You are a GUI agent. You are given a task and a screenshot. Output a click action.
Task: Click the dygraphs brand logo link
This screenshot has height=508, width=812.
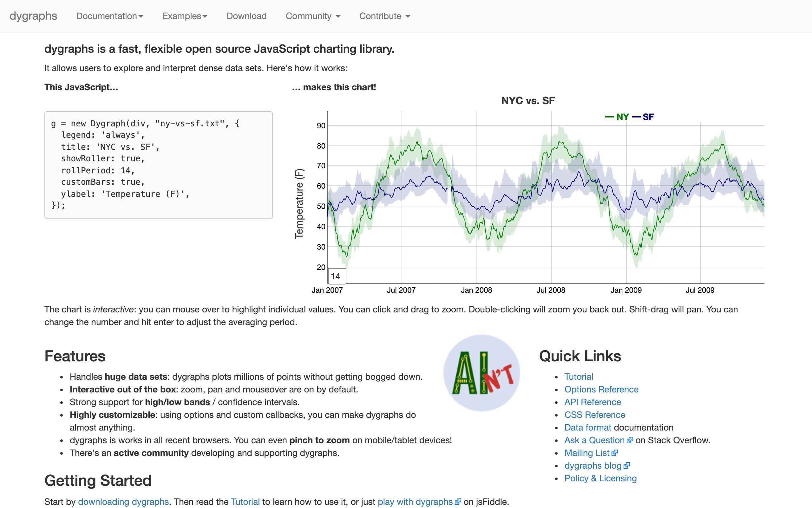33,16
